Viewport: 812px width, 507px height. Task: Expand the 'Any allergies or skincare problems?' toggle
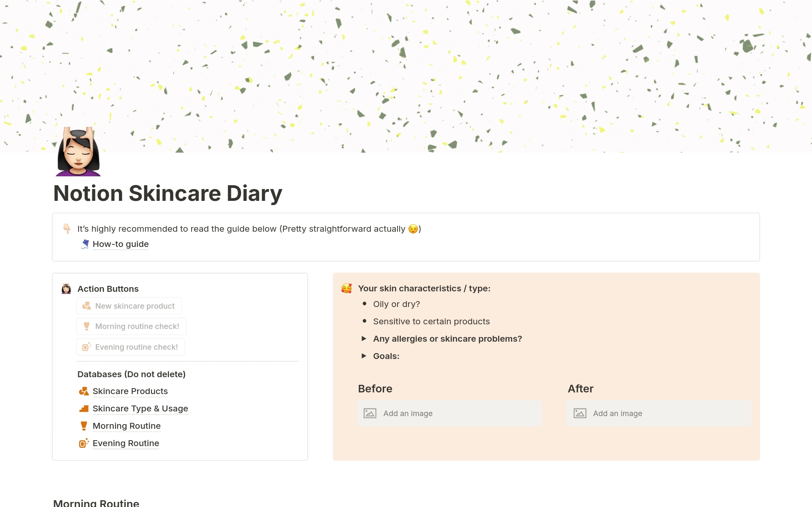coord(364,338)
